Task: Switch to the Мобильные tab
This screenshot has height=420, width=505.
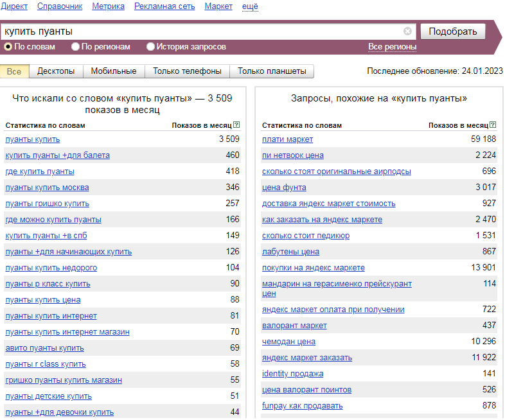Action: click(x=114, y=71)
